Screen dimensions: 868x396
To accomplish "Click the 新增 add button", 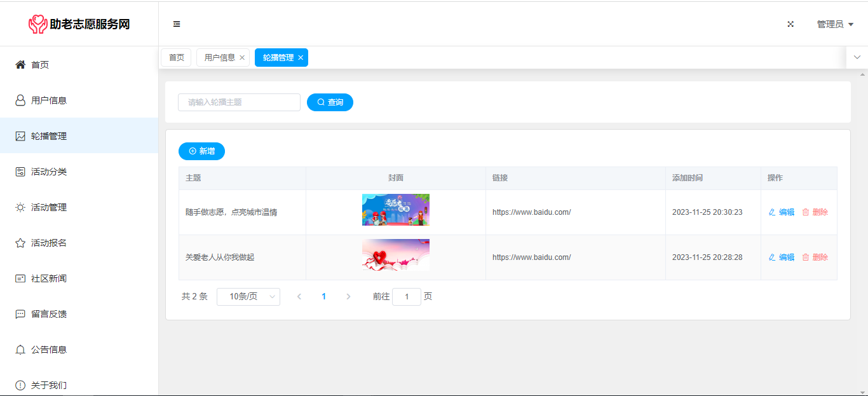I will (201, 151).
